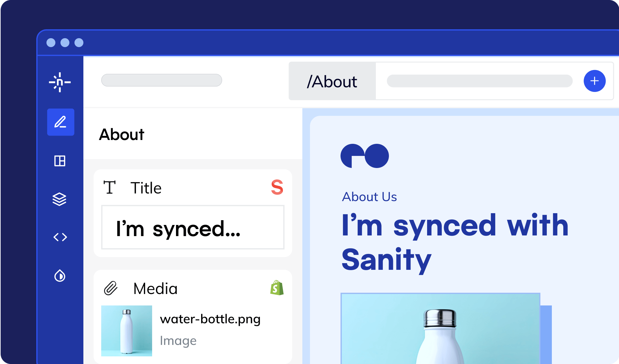Screen dimensions: 619x364
Task: Select the /About page path tab
Action: coord(332,81)
